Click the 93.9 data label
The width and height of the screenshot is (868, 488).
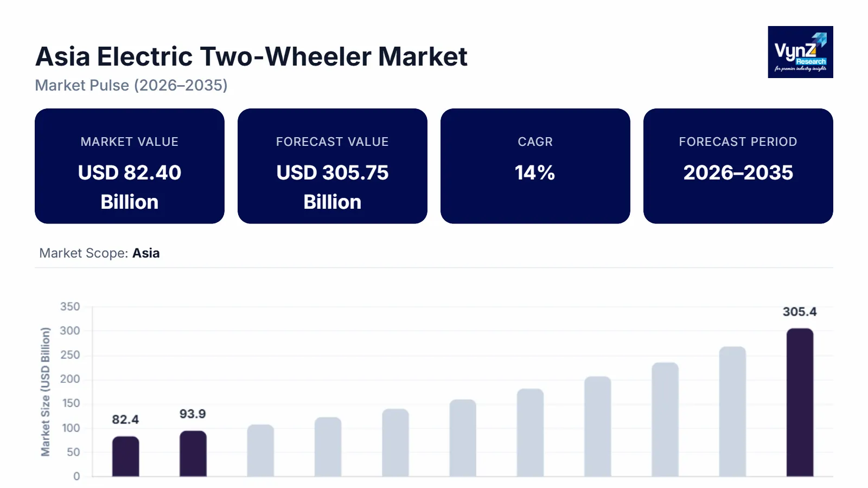click(x=193, y=414)
